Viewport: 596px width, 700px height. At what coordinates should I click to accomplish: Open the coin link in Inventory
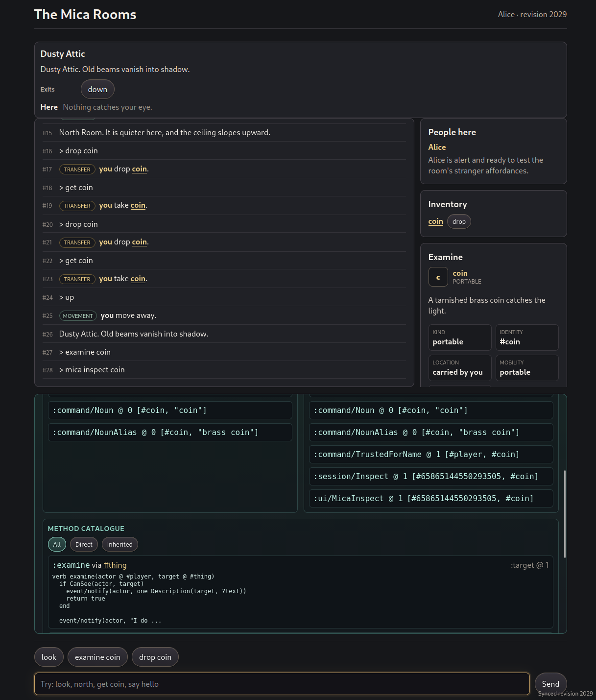pos(435,221)
